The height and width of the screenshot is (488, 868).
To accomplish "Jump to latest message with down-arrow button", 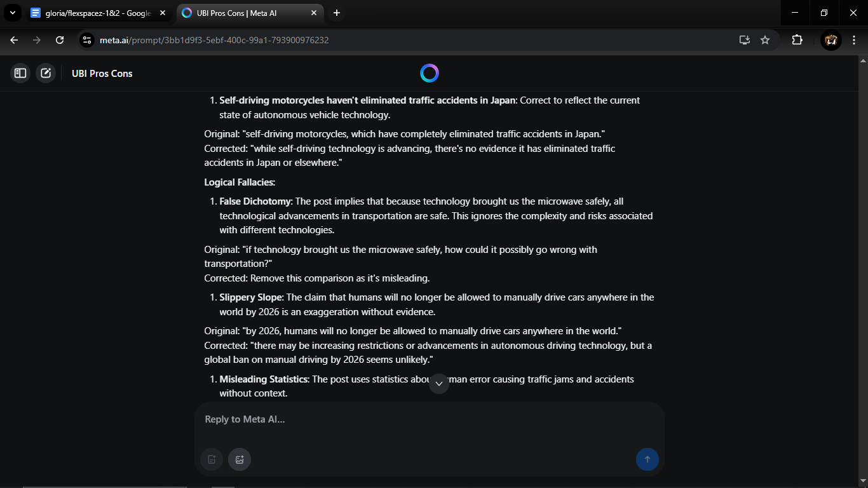I will 439,384.
